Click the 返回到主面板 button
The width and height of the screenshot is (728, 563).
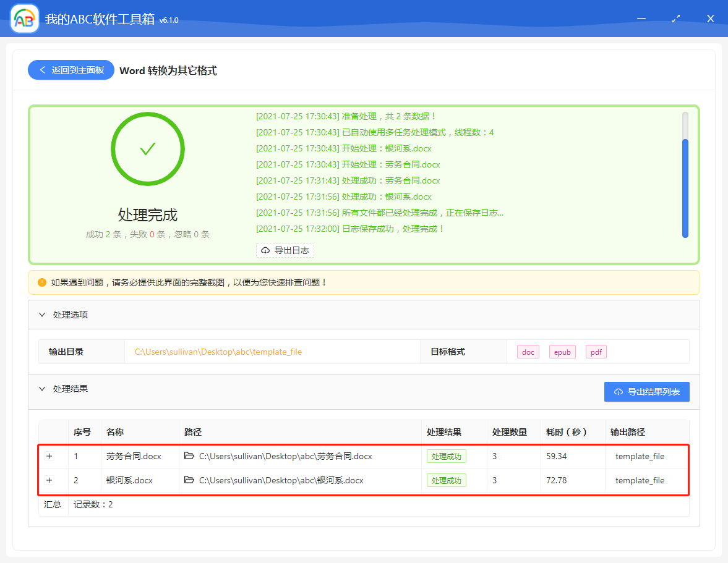pyautogui.click(x=71, y=70)
